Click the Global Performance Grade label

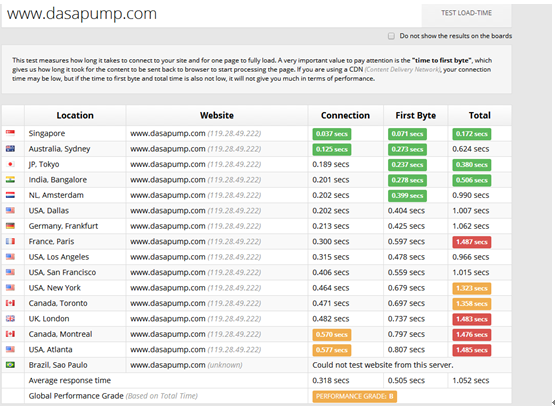coord(76,396)
